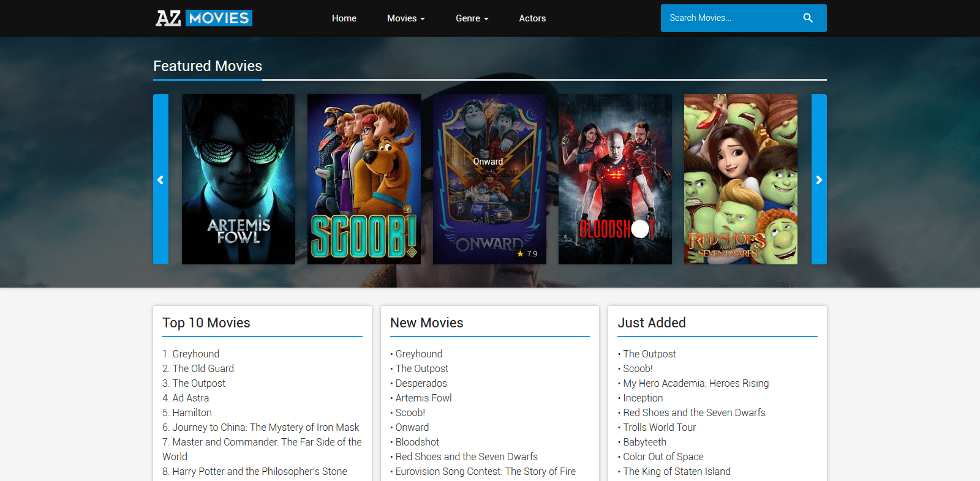
Task: Open Ad Astra link
Action: [x=190, y=398]
